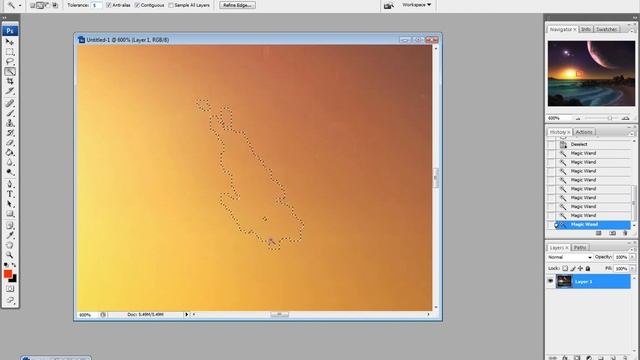Enable Sample All Layers checkbox
This screenshot has height=360, width=640.
(171, 5)
